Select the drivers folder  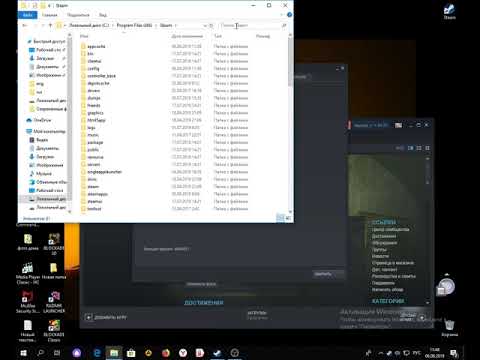click(x=94, y=91)
